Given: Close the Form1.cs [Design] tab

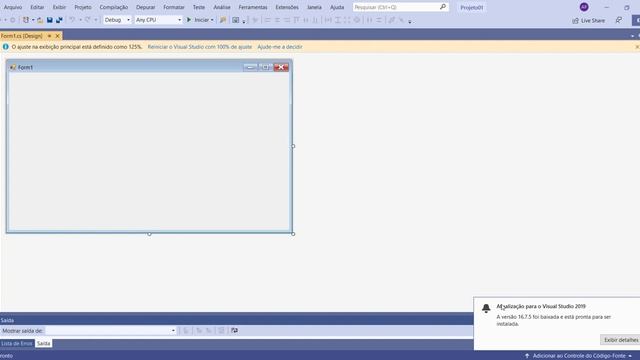Looking at the screenshot, I should (58, 36).
